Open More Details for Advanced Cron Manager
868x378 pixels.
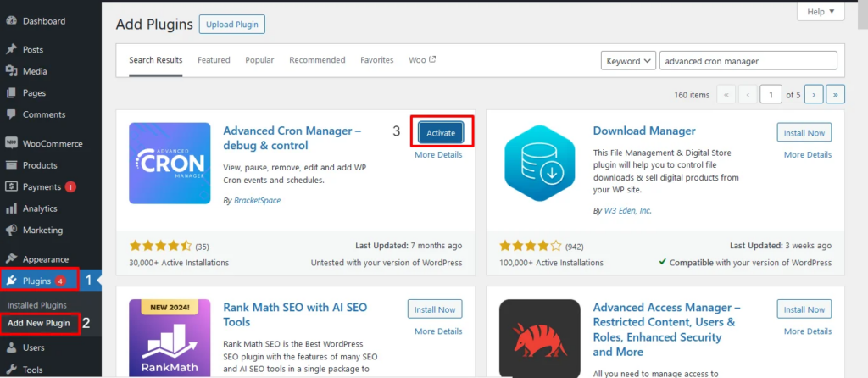click(x=438, y=155)
